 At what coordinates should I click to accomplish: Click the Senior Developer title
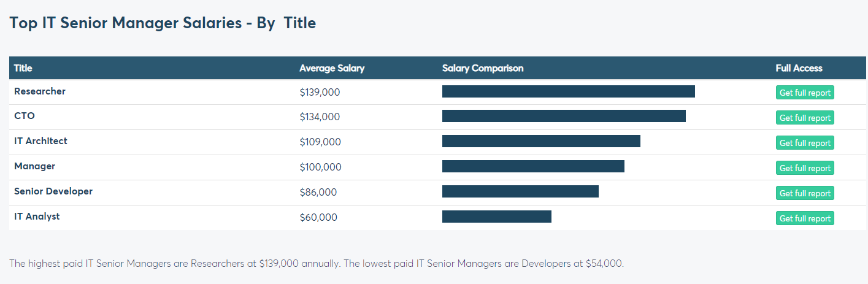pos(53,191)
